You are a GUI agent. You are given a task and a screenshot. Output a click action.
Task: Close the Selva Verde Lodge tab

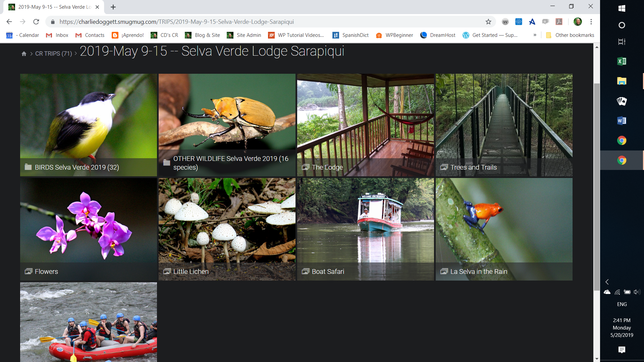(97, 7)
